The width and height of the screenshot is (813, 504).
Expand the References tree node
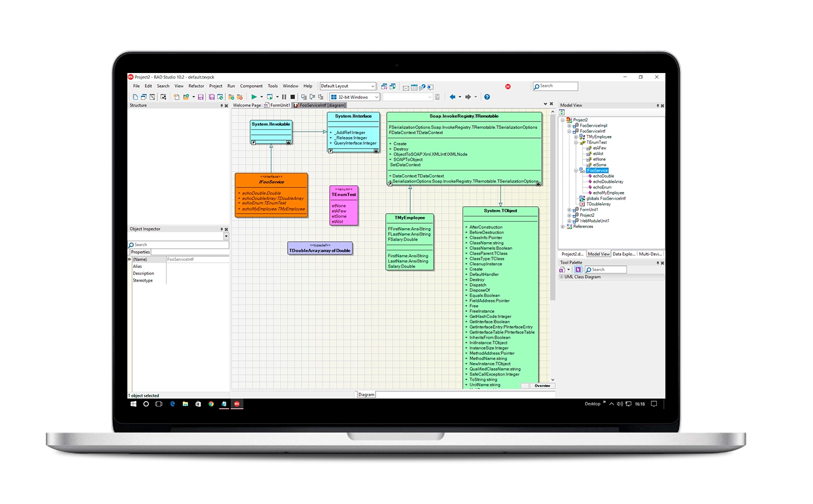coord(563,226)
